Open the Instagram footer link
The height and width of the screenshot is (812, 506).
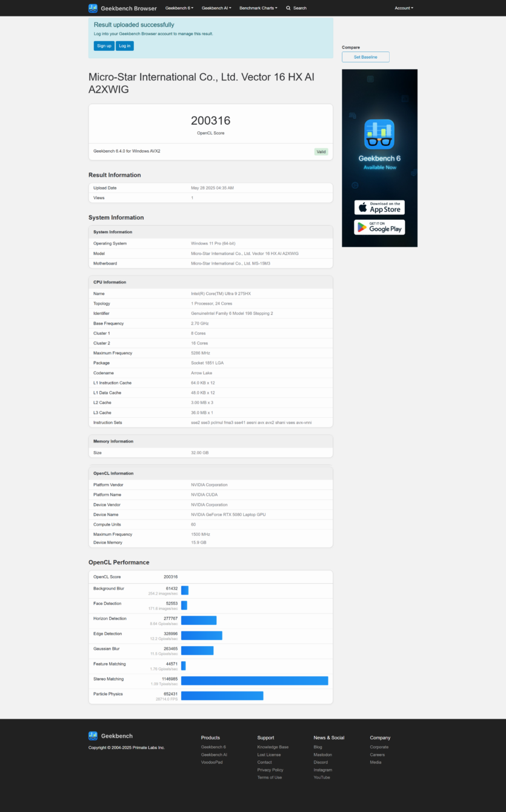point(323,770)
